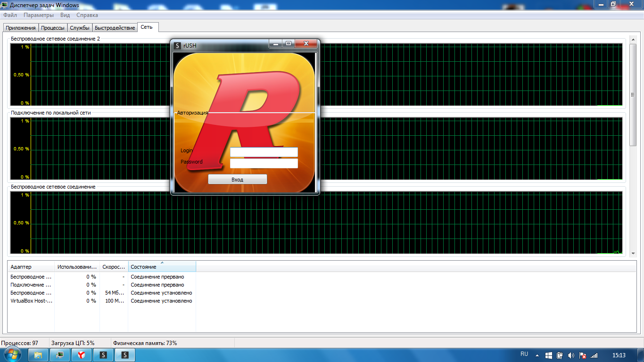The width and height of the screenshot is (644, 362).
Task: Click the volume speaker tray icon
Action: coord(571,355)
